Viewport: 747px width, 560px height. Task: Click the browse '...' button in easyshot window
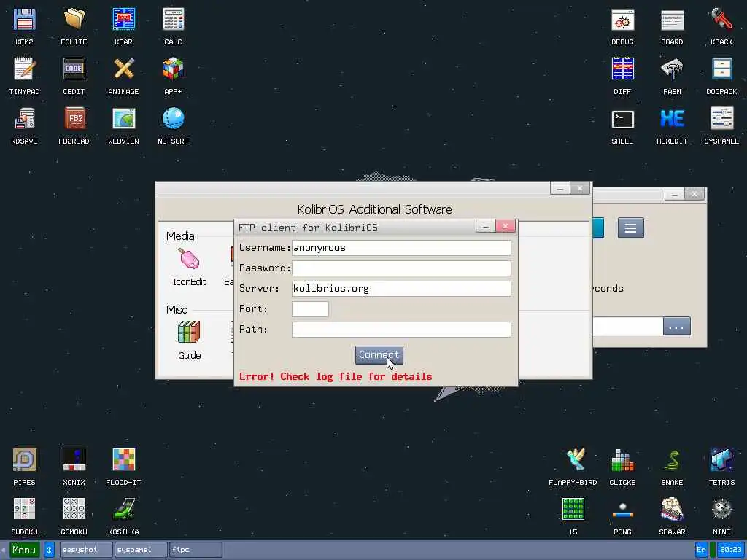(676, 327)
